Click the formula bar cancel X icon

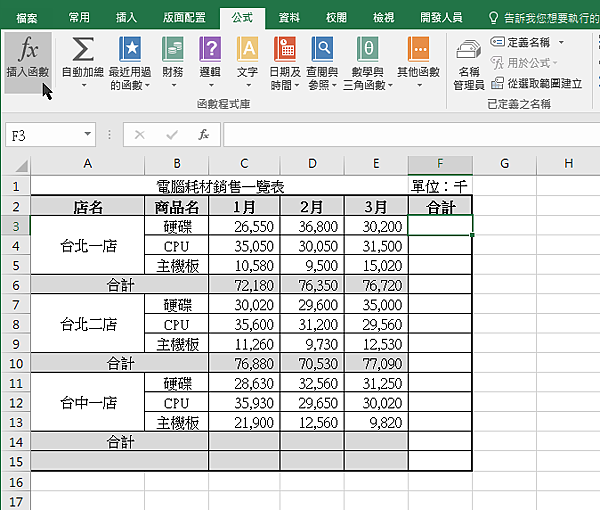tap(140, 135)
